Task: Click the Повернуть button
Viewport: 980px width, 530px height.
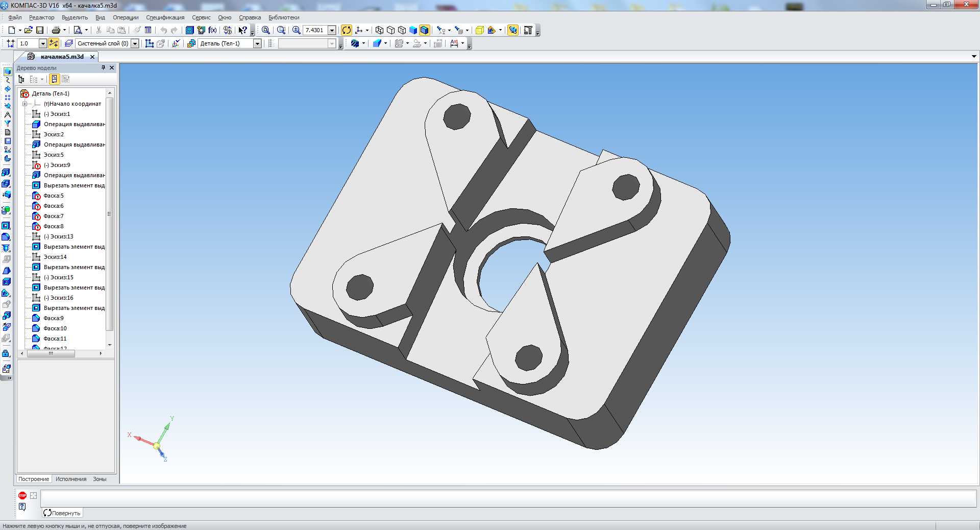Action: click(x=62, y=513)
